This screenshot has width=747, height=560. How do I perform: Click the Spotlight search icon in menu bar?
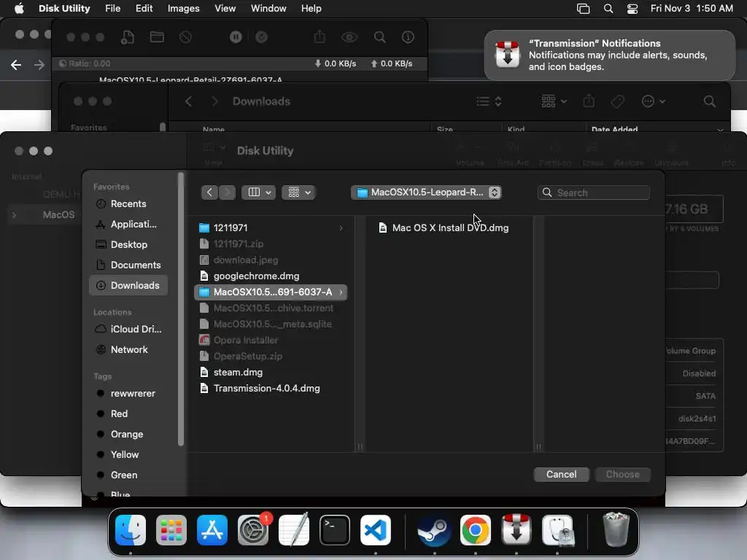pos(608,9)
